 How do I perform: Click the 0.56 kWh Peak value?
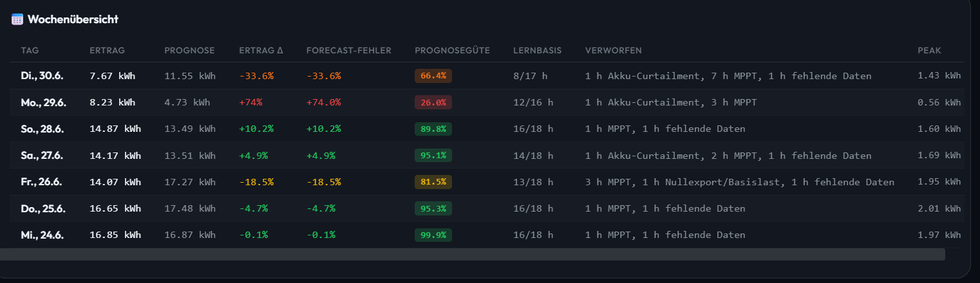tap(939, 102)
